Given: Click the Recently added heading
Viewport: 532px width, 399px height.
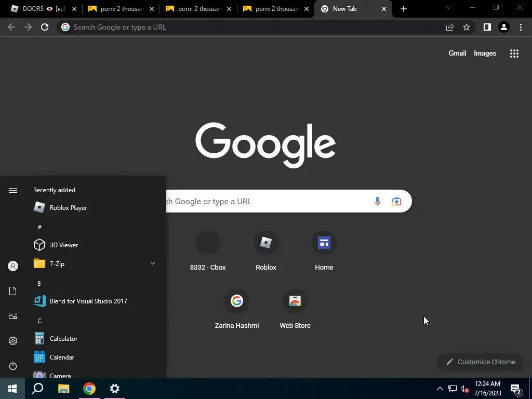Looking at the screenshot, I should pyautogui.click(x=54, y=190).
